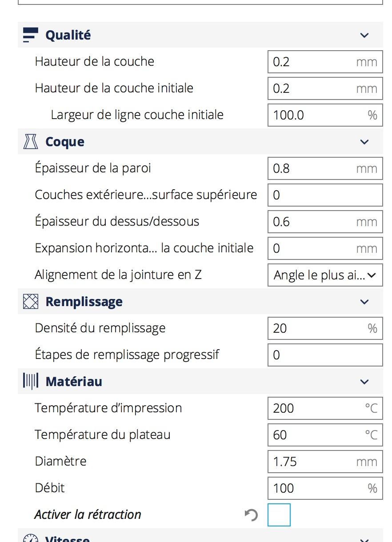This screenshot has height=542, width=392.
Task: Edit the Hauteur de la couche field
Action: pos(325,62)
